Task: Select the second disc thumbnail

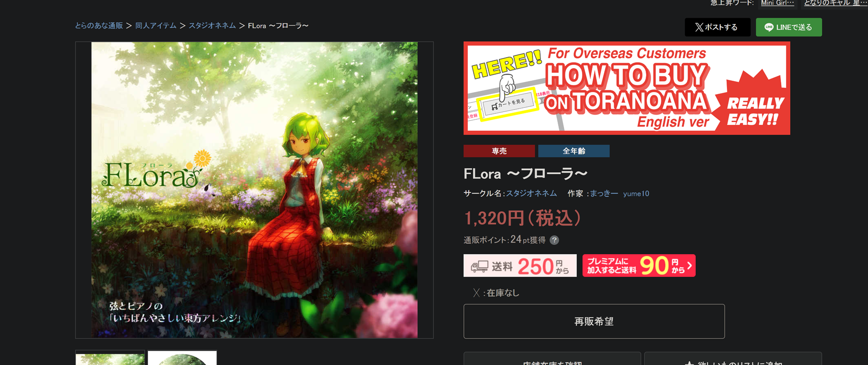Action: tap(182, 358)
